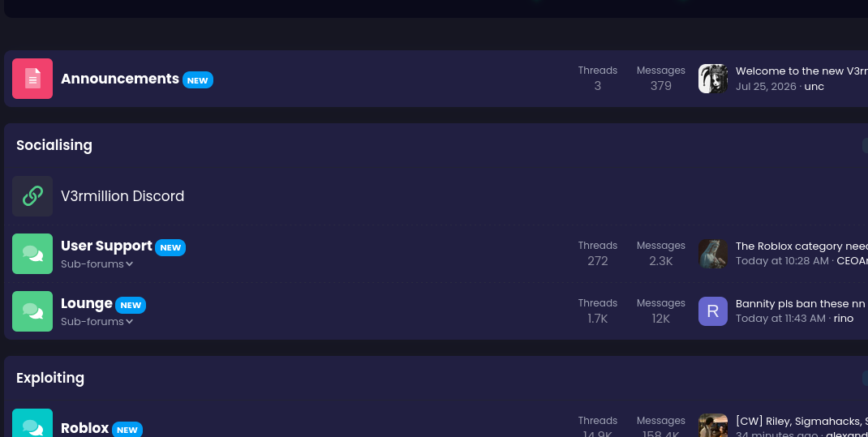Screen dimensions: 868x437
Task: Click the purple R avatar for rino
Action: [713, 311]
